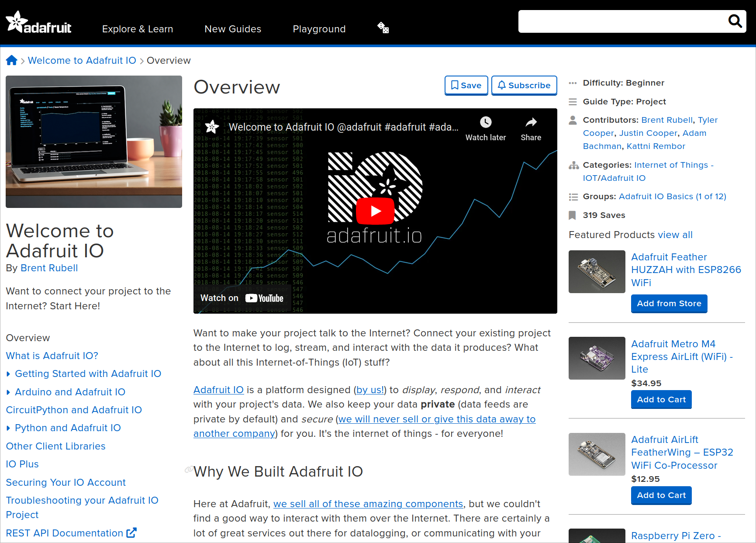
Task: Open Adafruit Metro M4 Express AirLift link
Action: (682, 356)
